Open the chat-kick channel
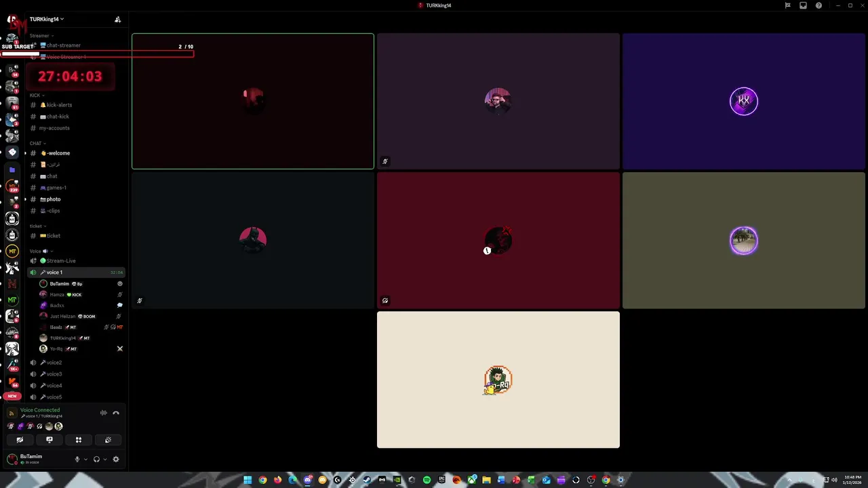The height and width of the screenshot is (488, 868). click(76, 117)
